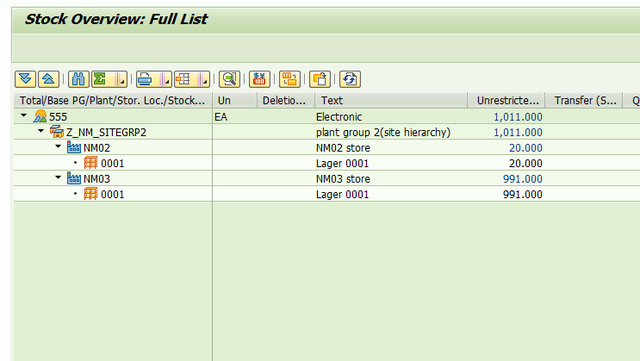Click the Electronic text cell
This screenshot has height=361, width=640.
339,117
